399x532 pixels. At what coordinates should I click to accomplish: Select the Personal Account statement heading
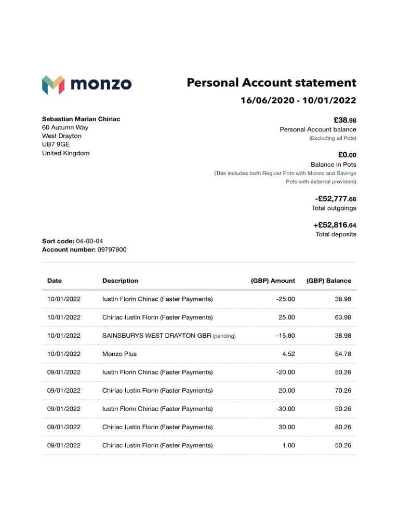pos(271,83)
